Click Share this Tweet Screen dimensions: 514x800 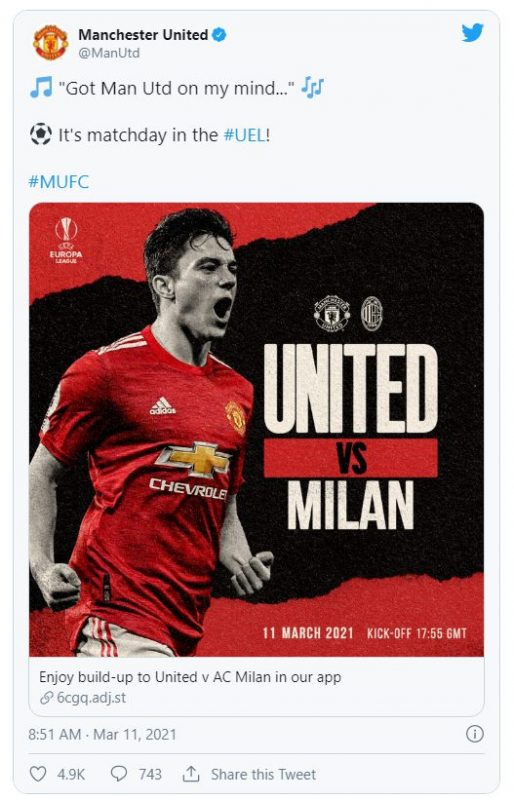tap(263, 774)
